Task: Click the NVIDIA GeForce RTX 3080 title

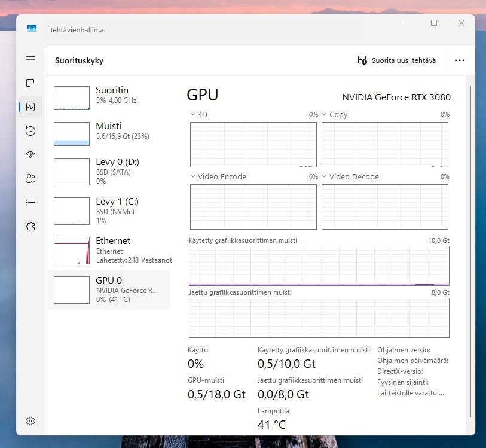Action: pos(396,97)
